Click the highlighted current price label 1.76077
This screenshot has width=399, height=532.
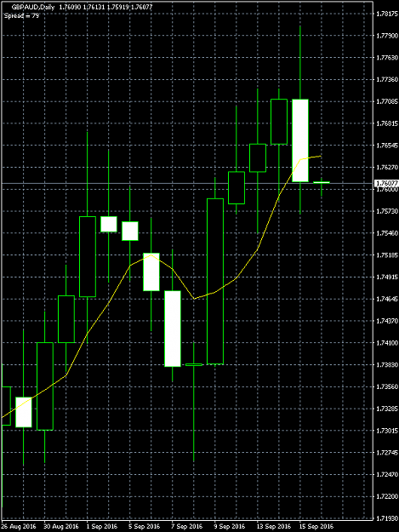click(386, 183)
